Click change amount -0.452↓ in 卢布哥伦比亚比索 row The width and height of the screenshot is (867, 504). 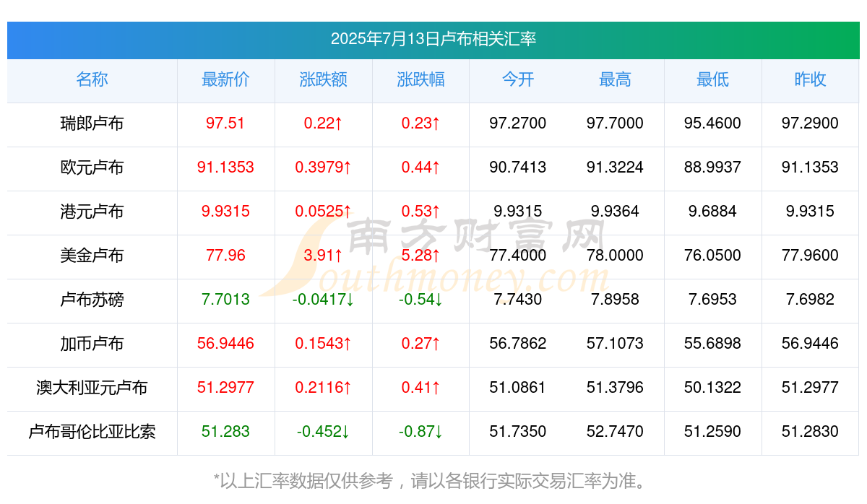pos(323,432)
